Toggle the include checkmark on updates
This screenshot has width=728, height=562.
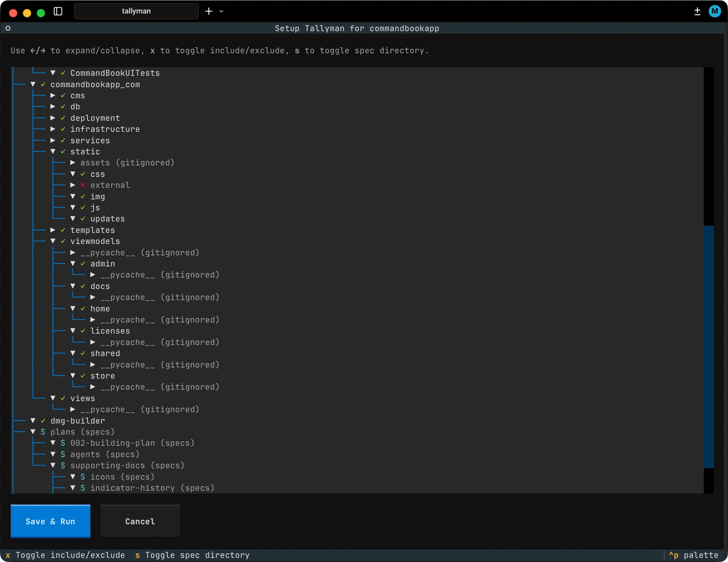pos(83,219)
